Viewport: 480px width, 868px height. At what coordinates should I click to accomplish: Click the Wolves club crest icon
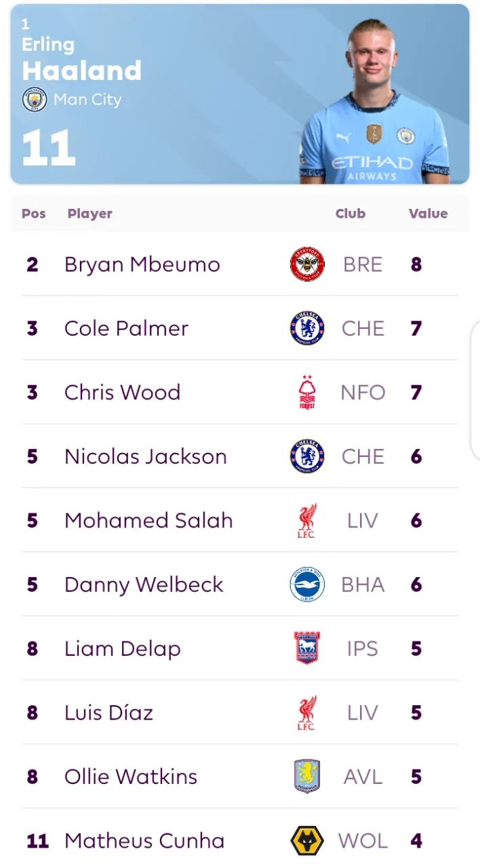coord(307,841)
